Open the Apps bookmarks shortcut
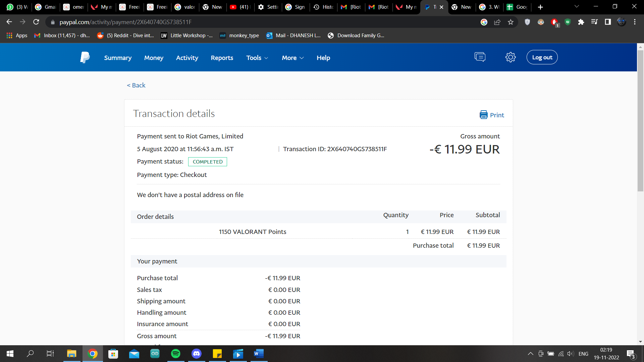The image size is (644, 362). 17,36
